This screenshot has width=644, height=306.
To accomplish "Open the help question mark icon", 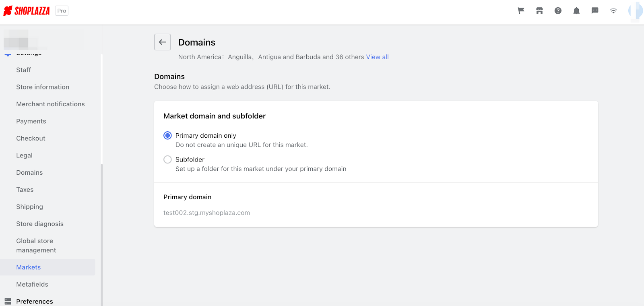I will (x=558, y=11).
